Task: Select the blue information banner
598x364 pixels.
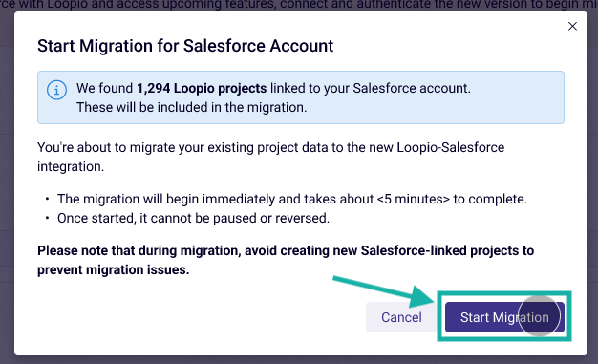Action: [x=301, y=97]
